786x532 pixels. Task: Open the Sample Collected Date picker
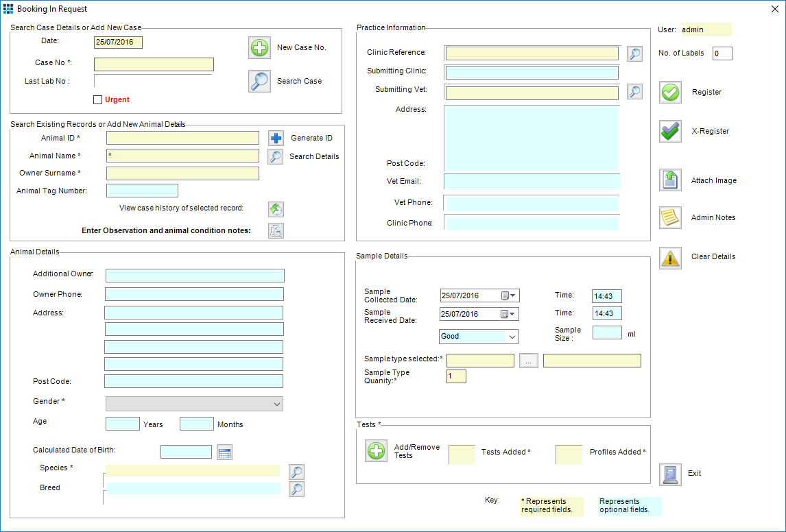512,295
